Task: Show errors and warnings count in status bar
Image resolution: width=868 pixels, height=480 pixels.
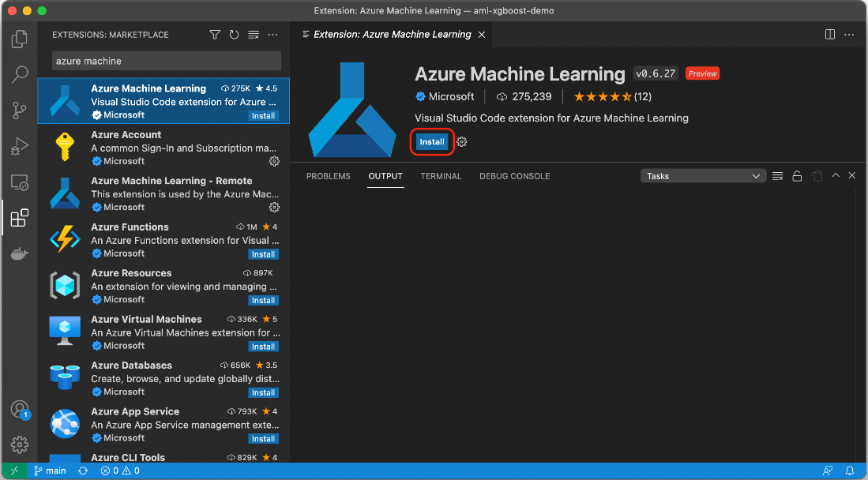Action: pos(120,471)
